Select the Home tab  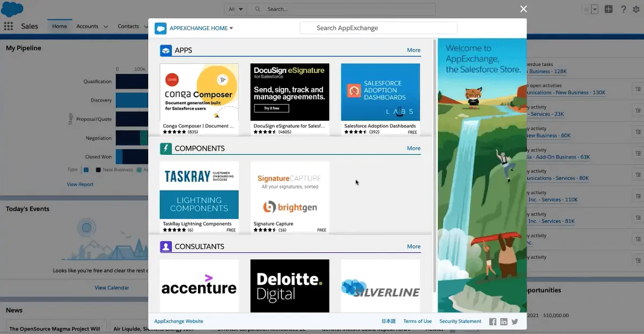60,26
